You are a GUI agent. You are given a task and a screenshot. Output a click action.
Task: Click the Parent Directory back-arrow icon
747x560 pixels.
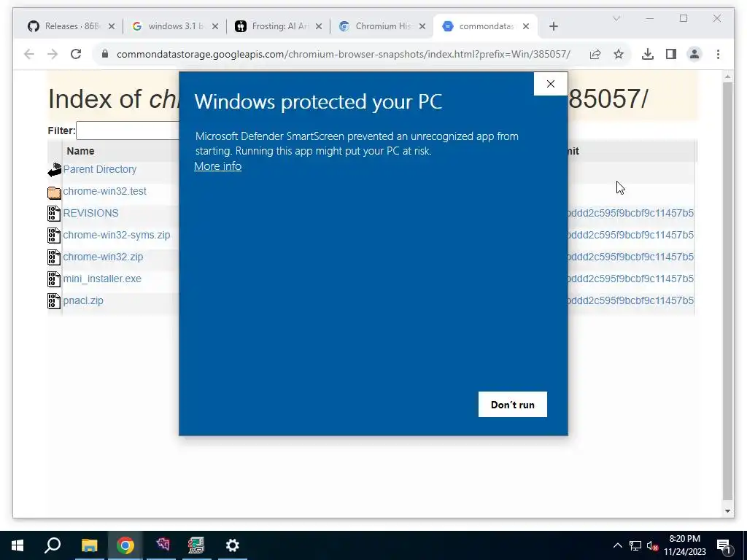click(54, 169)
